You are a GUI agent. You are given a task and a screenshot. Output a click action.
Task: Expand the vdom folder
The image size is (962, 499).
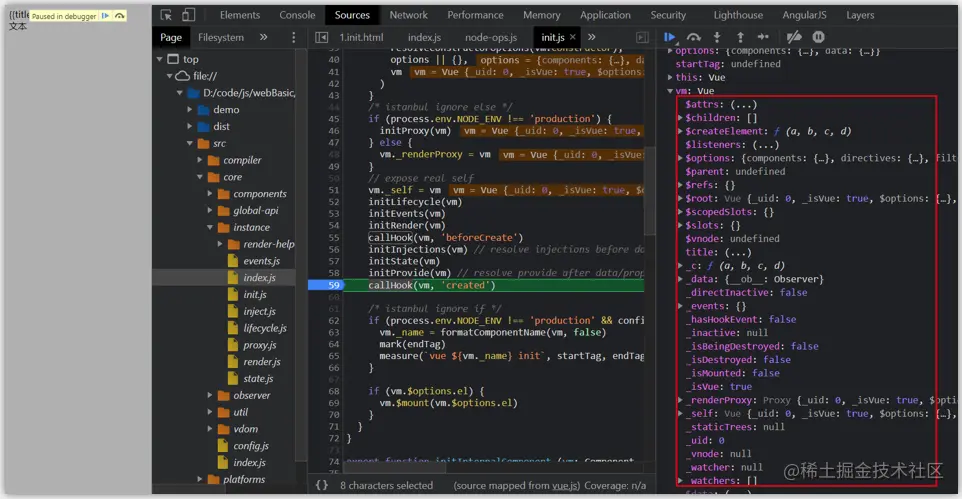tap(210, 429)
